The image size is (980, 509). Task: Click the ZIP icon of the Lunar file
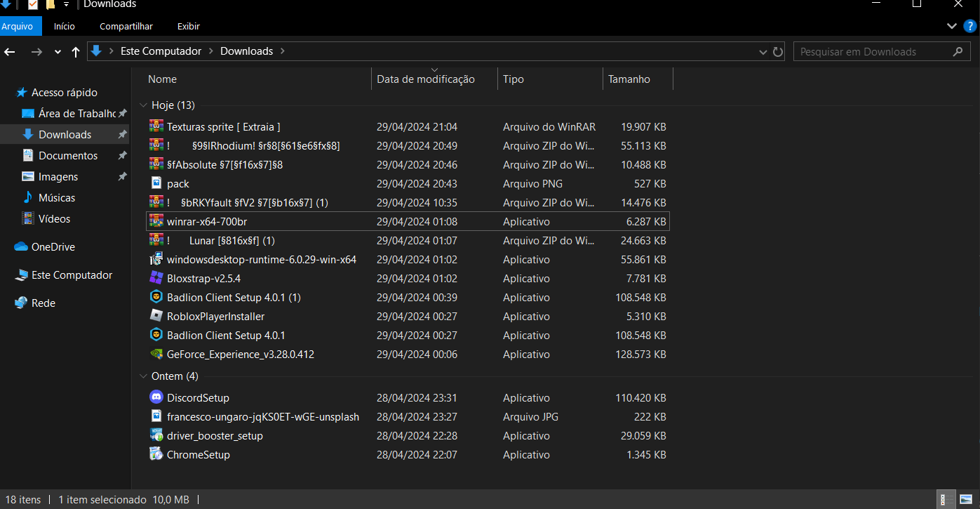[x=156, y=241]
